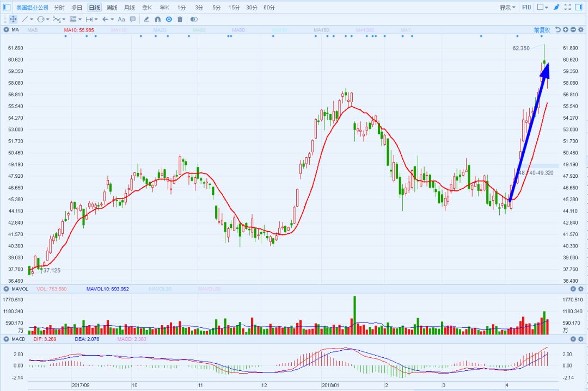Open circle shape tool dropdown arrow
The width and height of the screenshot is (588, 391).
point(47,20)
